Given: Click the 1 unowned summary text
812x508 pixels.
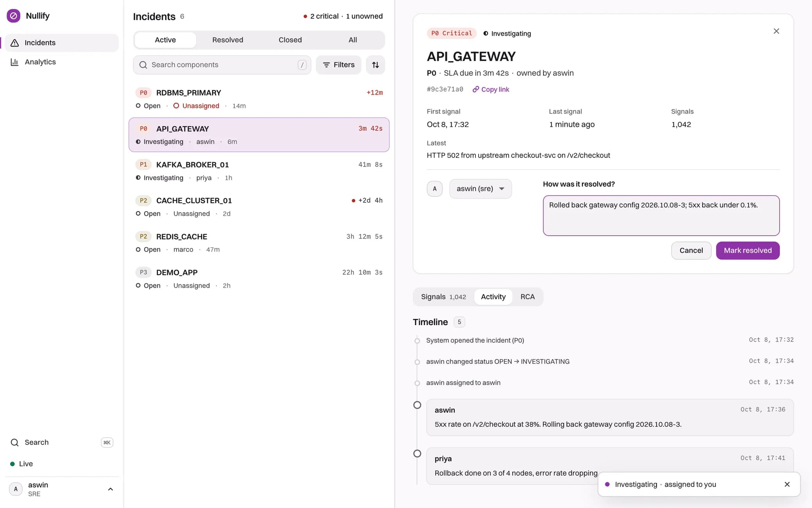Looking at the screenshot, I should (x=364, y=16).
